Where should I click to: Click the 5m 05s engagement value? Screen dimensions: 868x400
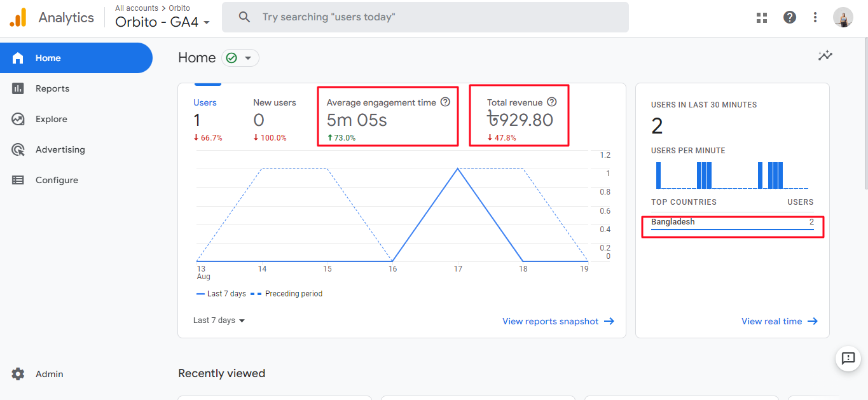click(357, 120)
